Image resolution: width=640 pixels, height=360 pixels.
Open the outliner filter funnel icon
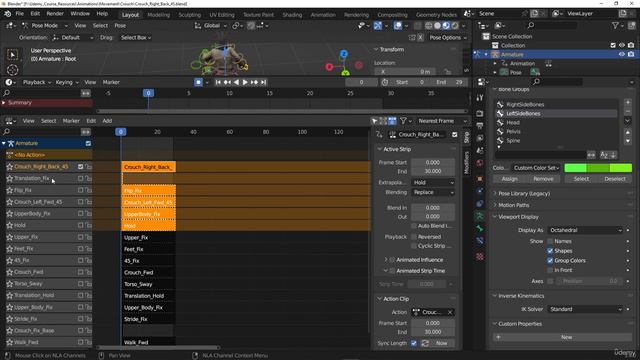coord(615,25)
